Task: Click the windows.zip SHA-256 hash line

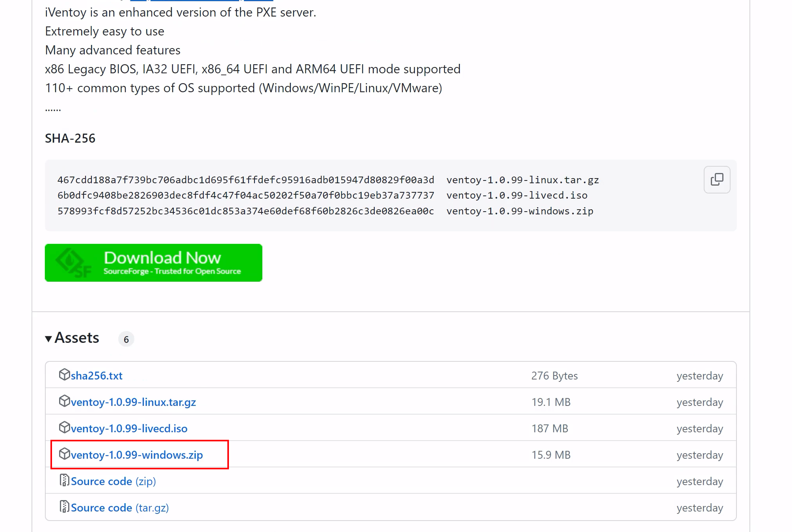Action: [245, 211]
